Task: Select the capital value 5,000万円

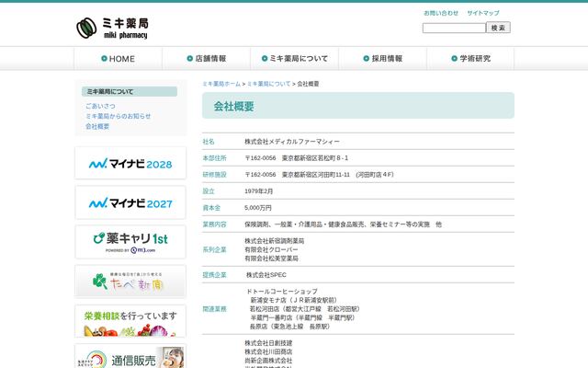Action: click(x=258, y=208)
